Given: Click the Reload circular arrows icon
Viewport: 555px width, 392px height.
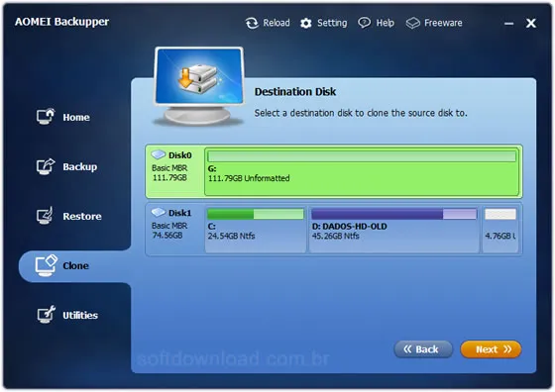Looking at the screenshot, I should tap(252, 24).
